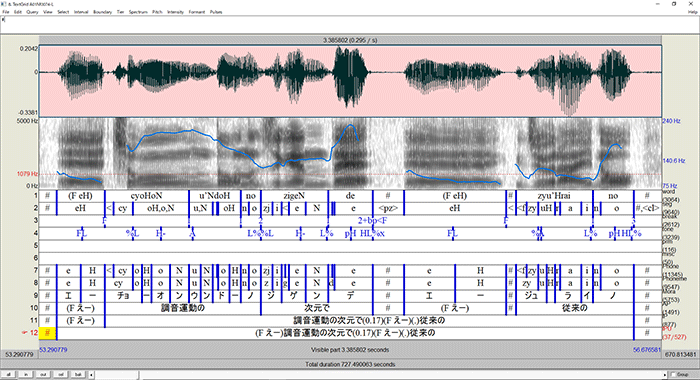Click the 'in' zoom button
Screen dimensions: 700x380
tap(25, 374)
